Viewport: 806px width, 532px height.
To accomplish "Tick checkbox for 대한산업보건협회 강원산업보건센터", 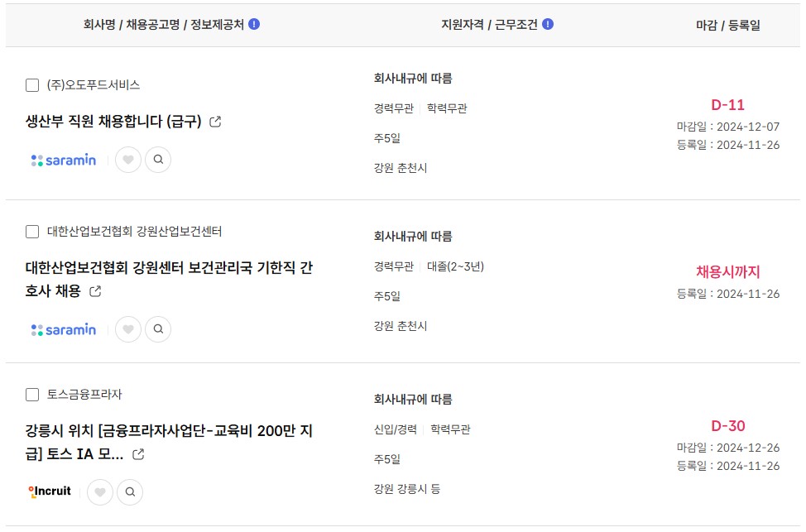I will pos(32,232).
